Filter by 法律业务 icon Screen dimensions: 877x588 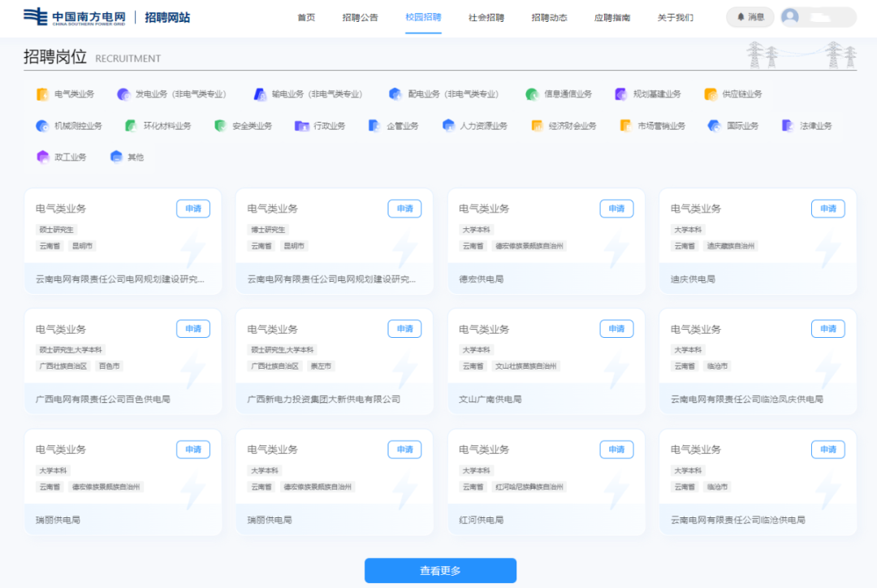[788, 126]
